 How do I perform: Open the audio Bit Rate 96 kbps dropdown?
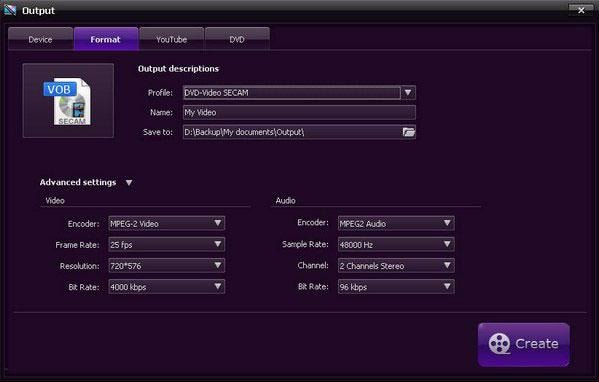[x=396, y=287]
